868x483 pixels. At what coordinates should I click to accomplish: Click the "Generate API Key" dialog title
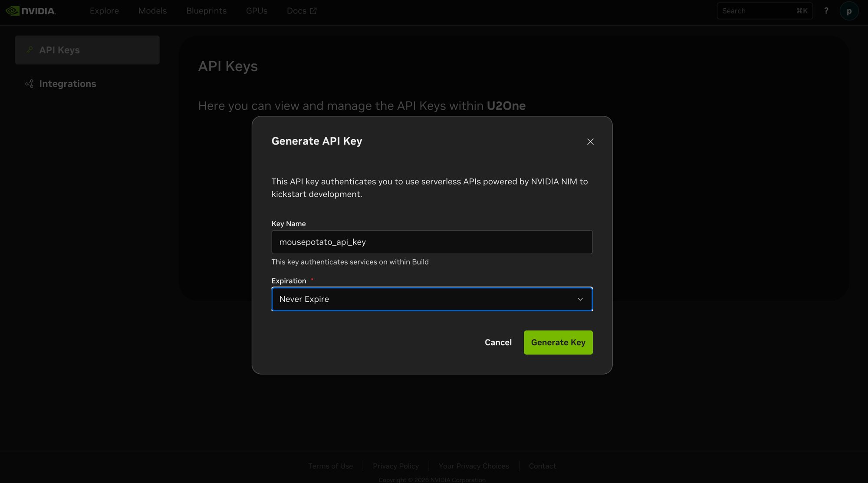(x=317, y=141)
